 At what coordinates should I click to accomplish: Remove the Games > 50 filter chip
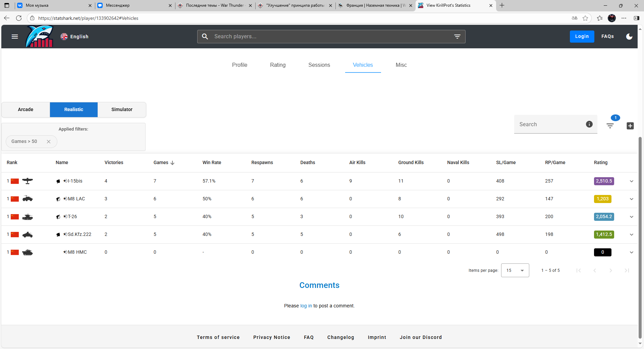tap(49, 142)
